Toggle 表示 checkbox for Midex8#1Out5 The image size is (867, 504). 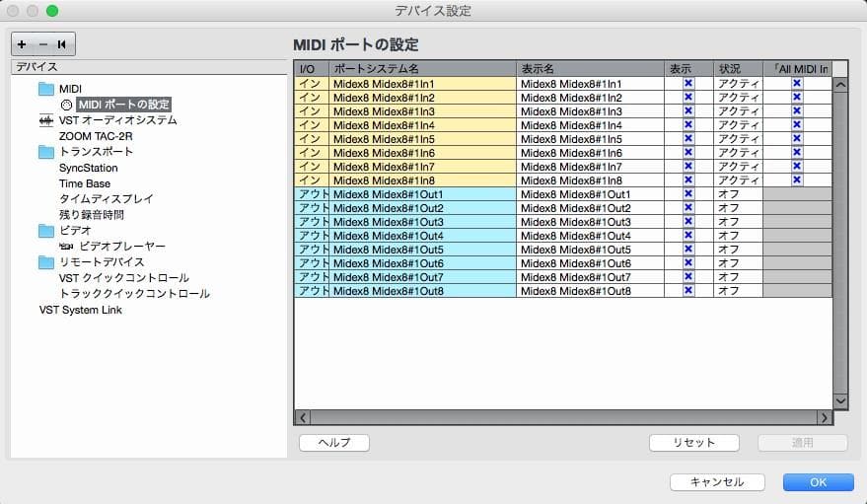[x=688, y=250]
